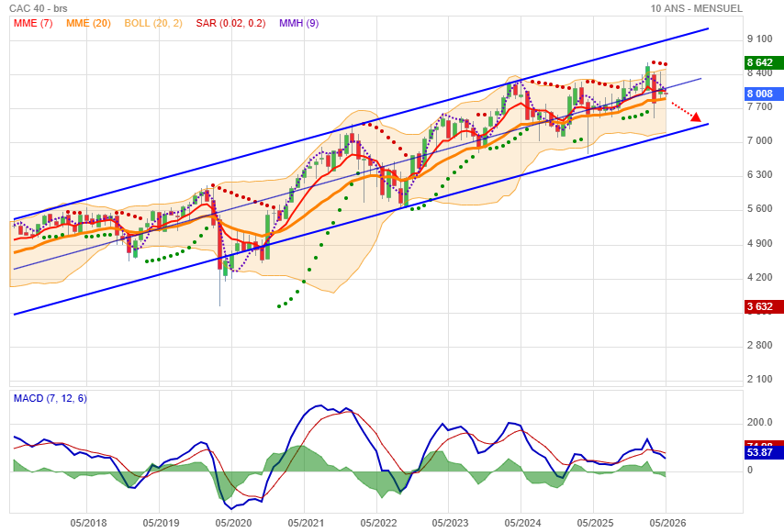Click the blue 8 008 price tag
The width and height of the screenshot is (784, 532).
tap(764, 94)
